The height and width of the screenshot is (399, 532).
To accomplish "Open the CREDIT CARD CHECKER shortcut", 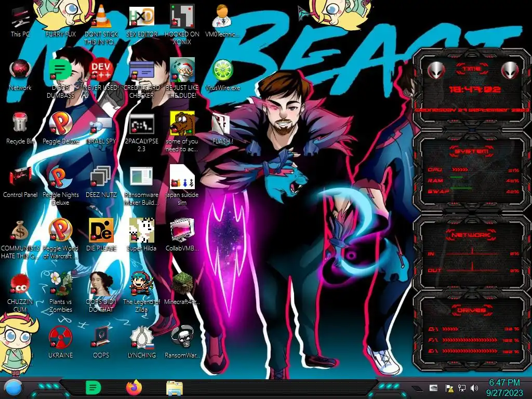I will point(142,70).
